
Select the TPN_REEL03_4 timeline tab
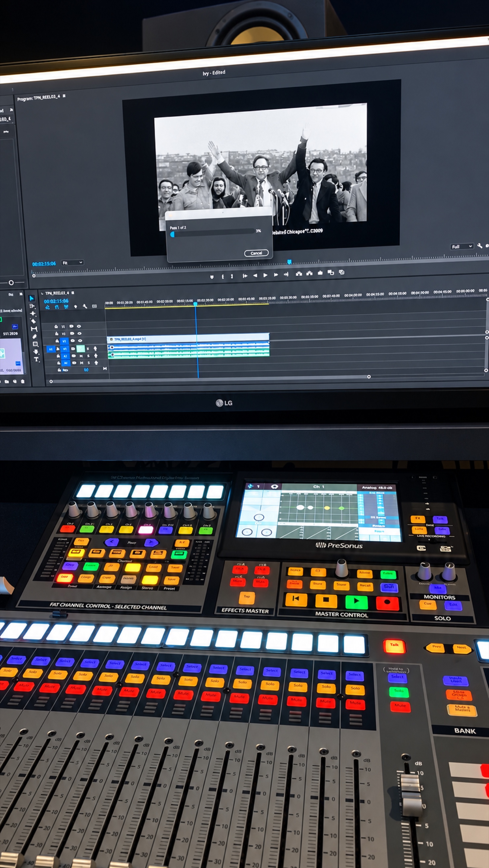click(57, 293)
